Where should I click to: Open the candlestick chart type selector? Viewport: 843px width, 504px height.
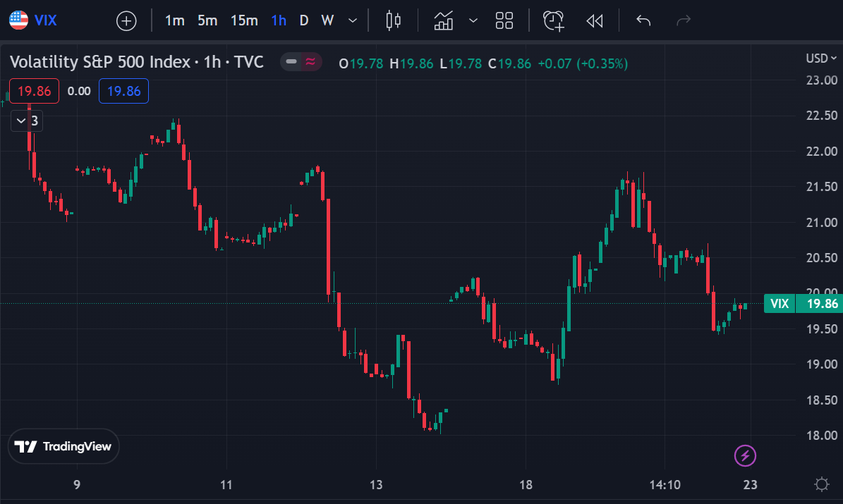coord(394,20)
